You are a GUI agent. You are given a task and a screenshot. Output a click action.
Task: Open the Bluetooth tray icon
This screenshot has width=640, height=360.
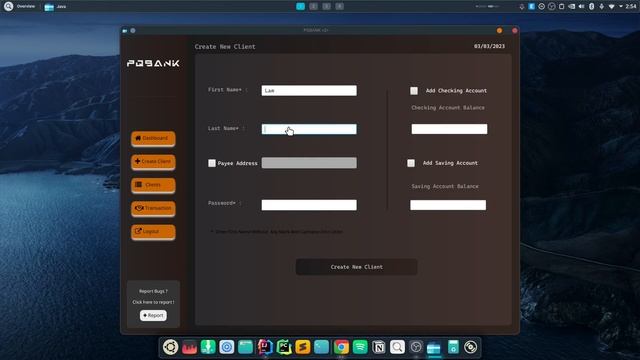pyautogui.click(x=591, y=7)
